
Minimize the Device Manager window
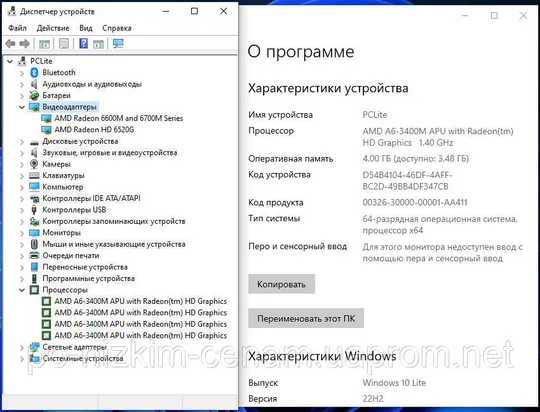click(166, 11)
